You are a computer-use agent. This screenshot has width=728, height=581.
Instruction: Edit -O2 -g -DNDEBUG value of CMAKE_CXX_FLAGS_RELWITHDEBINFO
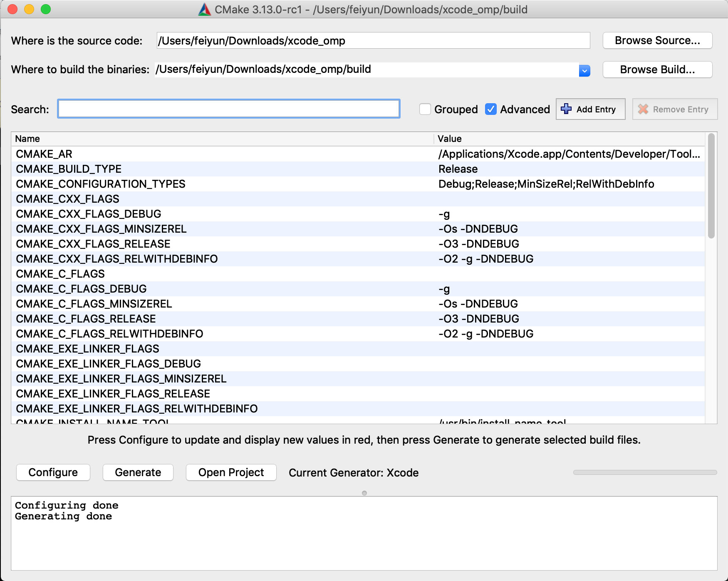click(x=486, y=259)
